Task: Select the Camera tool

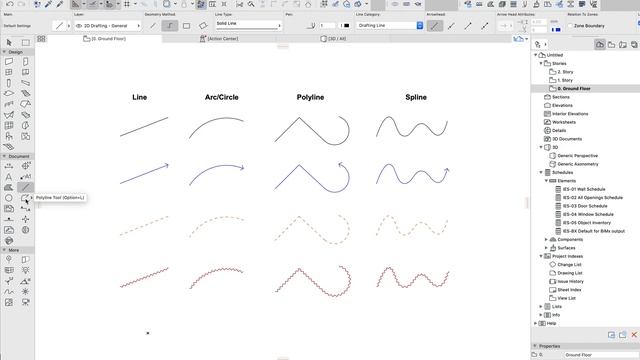Action: click(x=26, y=302)
